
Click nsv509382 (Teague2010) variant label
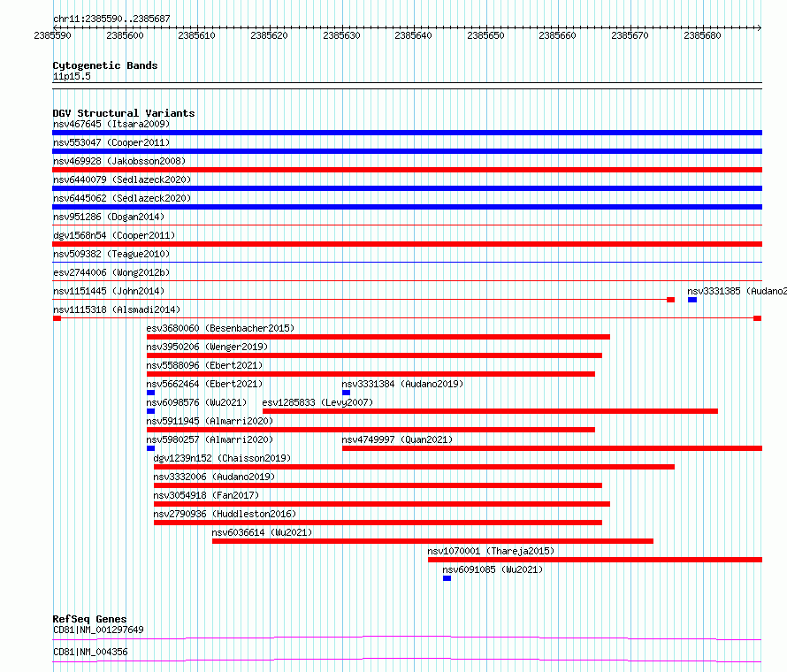click(111, 254)
